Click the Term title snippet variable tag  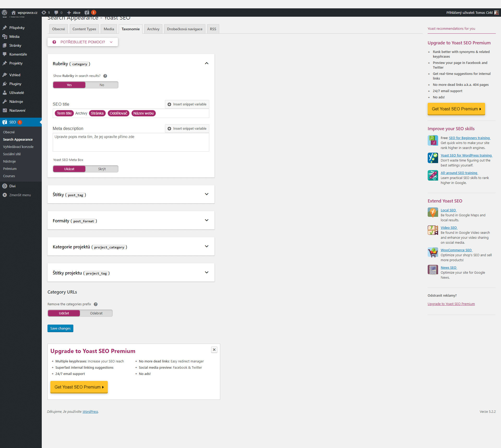click(x=64, y=114)
